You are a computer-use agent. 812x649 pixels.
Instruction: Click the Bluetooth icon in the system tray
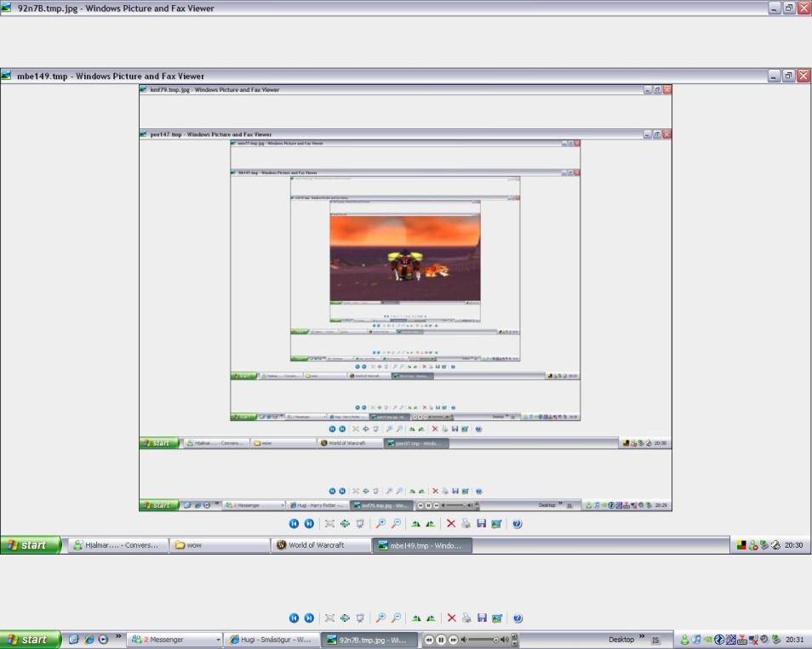tap(718, 640)
